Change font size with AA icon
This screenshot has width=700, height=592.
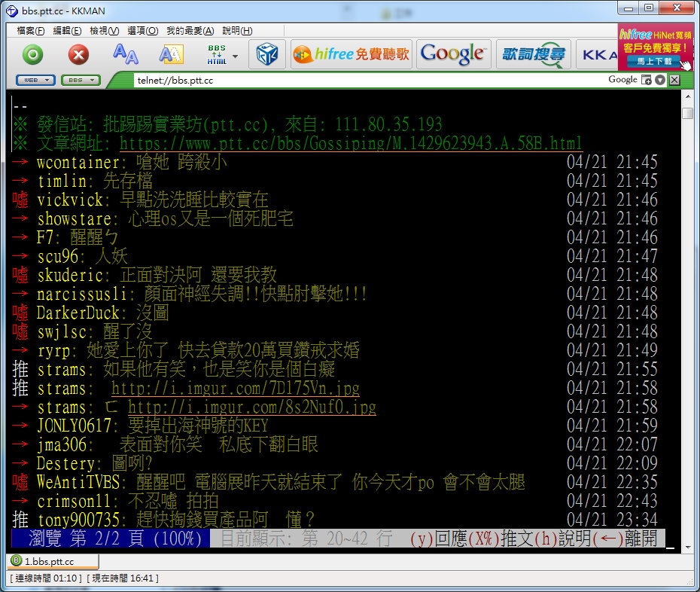(x=125, y=54)
